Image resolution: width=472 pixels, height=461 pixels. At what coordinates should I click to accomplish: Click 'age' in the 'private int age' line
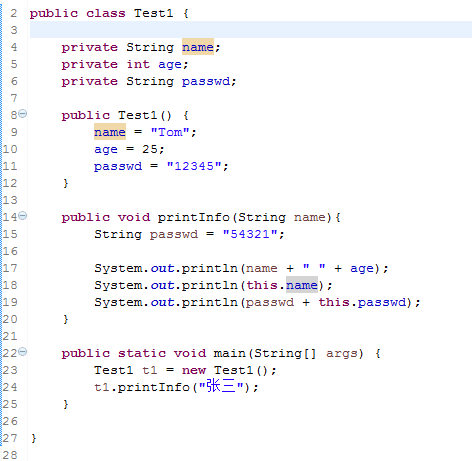pos(170,64)
